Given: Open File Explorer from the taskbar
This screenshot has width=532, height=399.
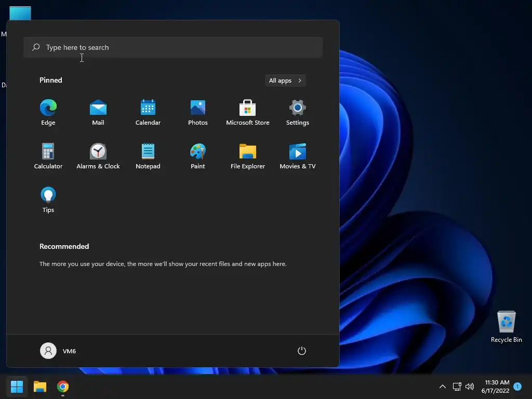Looking at the screenshot, I should (x=39, y=387).
